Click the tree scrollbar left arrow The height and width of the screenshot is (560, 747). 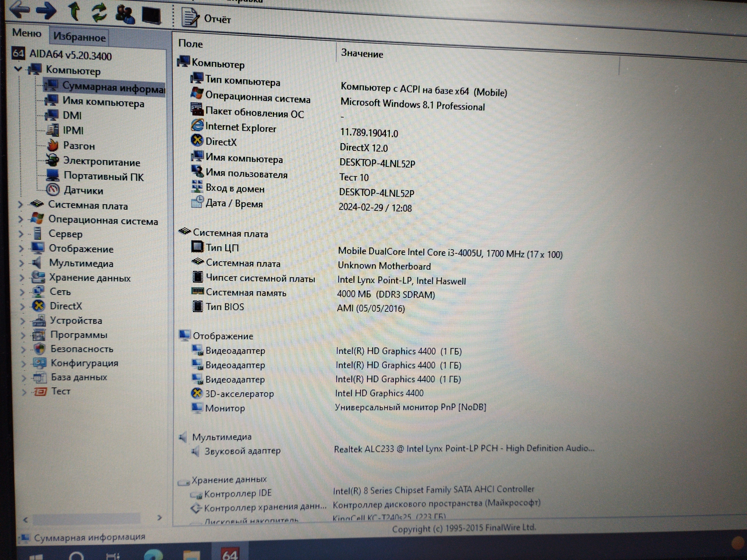coord(26,520)
